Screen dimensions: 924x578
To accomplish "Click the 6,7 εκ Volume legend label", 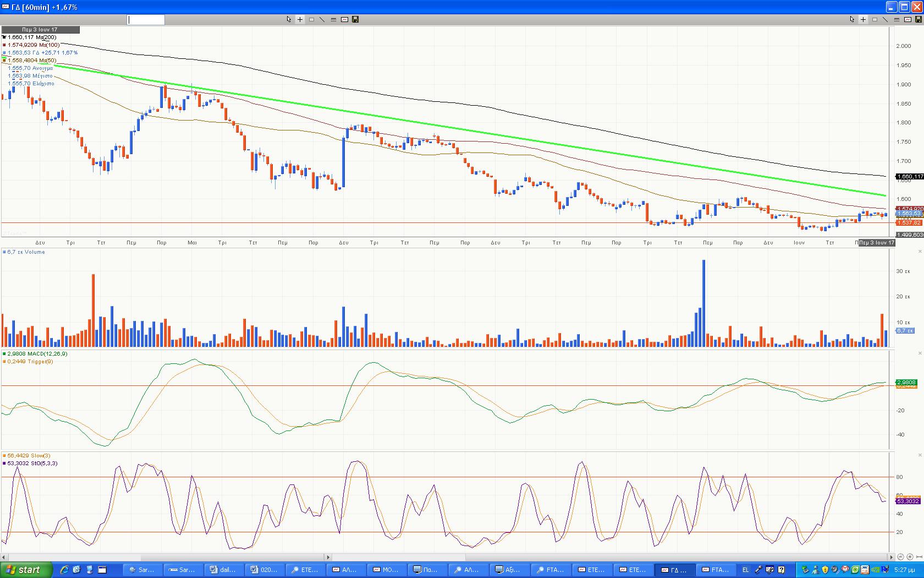I will click(24, 252).
